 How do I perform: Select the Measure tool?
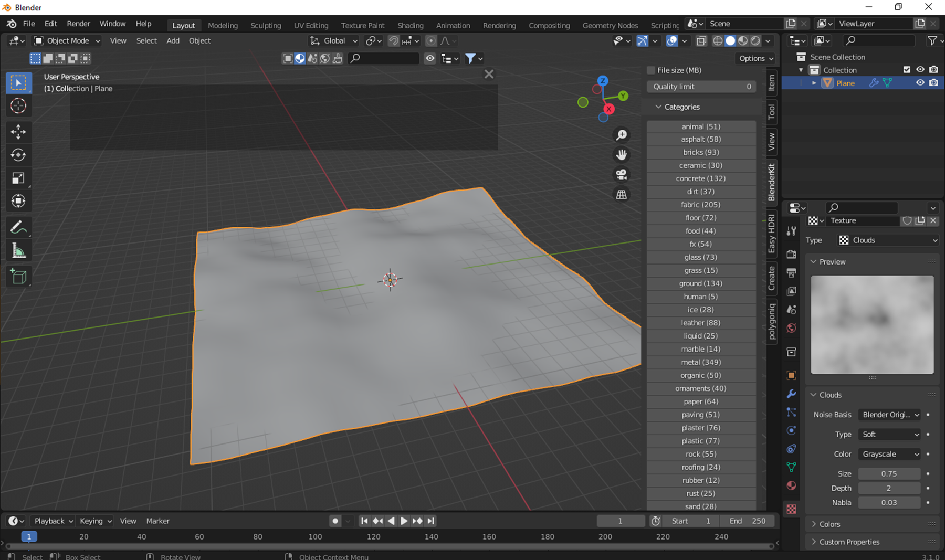(18, 251)
